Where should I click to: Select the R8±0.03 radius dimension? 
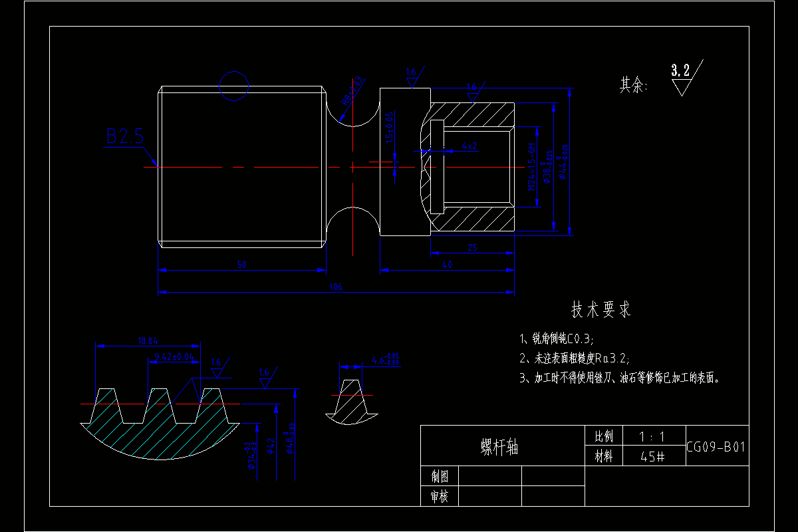[x=352, y=90]
